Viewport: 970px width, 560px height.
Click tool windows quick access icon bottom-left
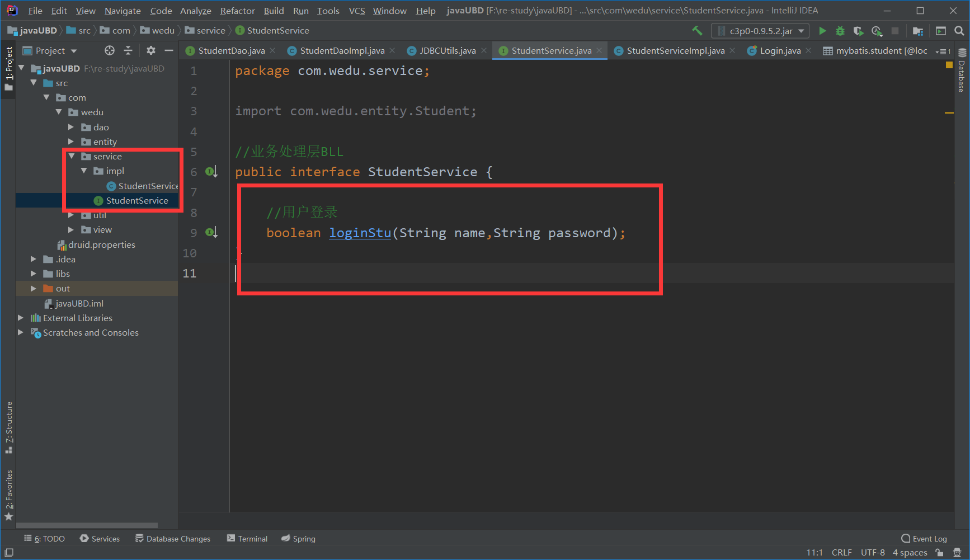pyautogui.click(x=9, y=553)
